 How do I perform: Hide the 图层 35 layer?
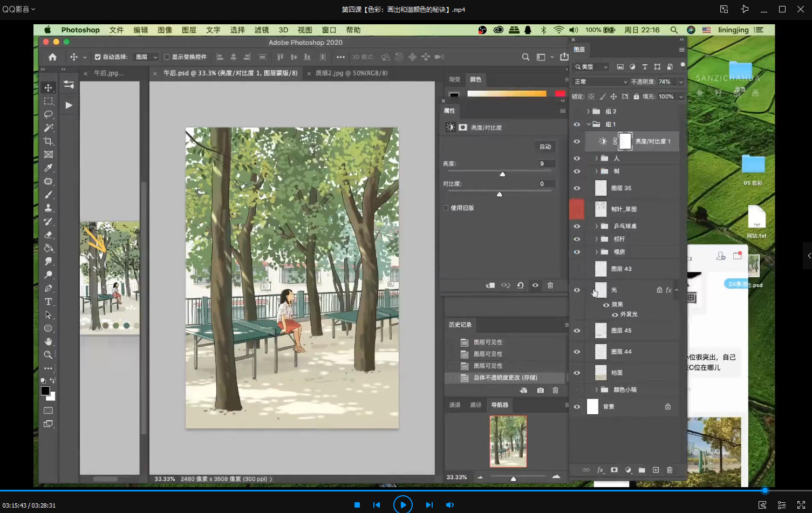pos(577,188)
